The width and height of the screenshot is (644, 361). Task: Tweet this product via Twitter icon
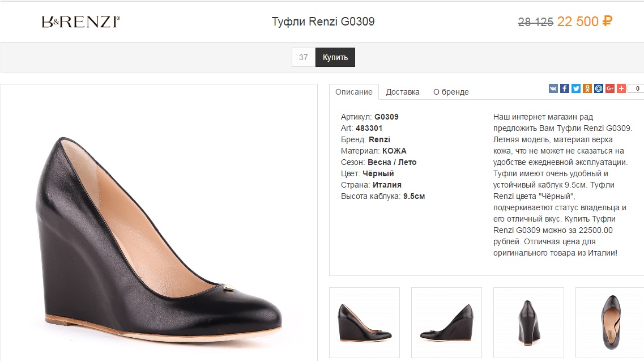(576, 88)
